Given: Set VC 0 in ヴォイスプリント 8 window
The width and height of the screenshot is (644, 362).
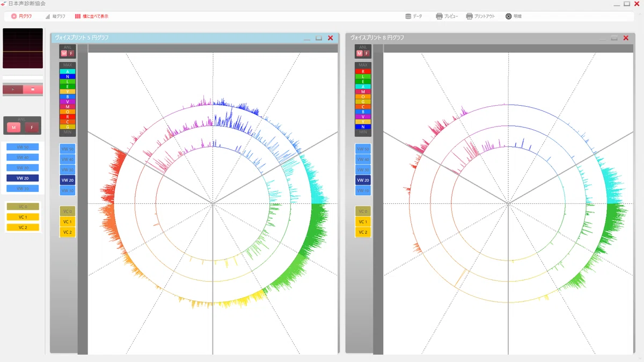Looking at the screenshot, I should coord(363,211).
